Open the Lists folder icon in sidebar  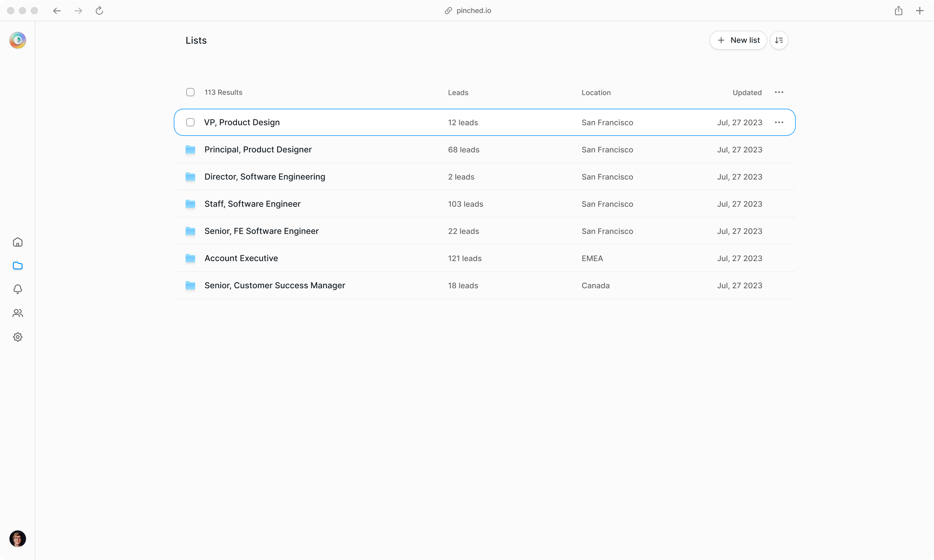pyautogui.click(x=18, y=266)
